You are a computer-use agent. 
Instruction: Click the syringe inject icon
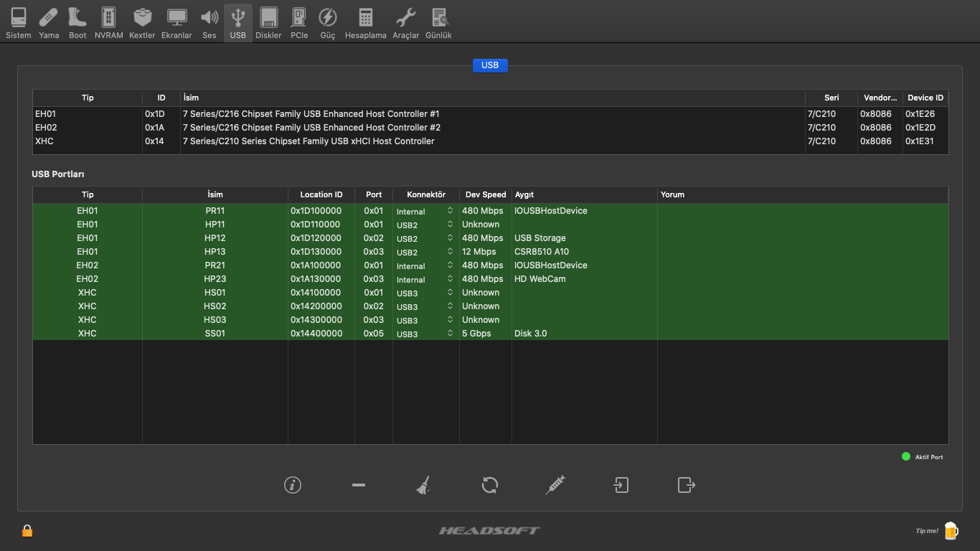coord(555,485)
